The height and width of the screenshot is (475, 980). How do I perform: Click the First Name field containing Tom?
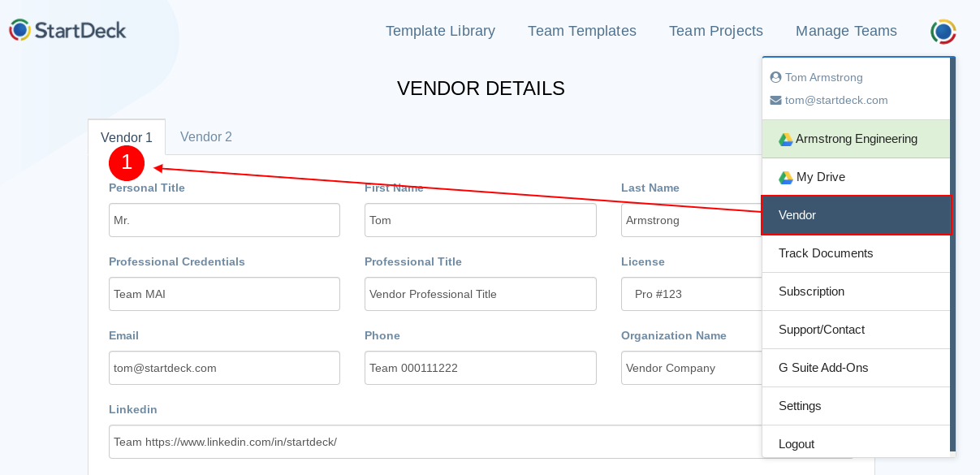point(481,220)
